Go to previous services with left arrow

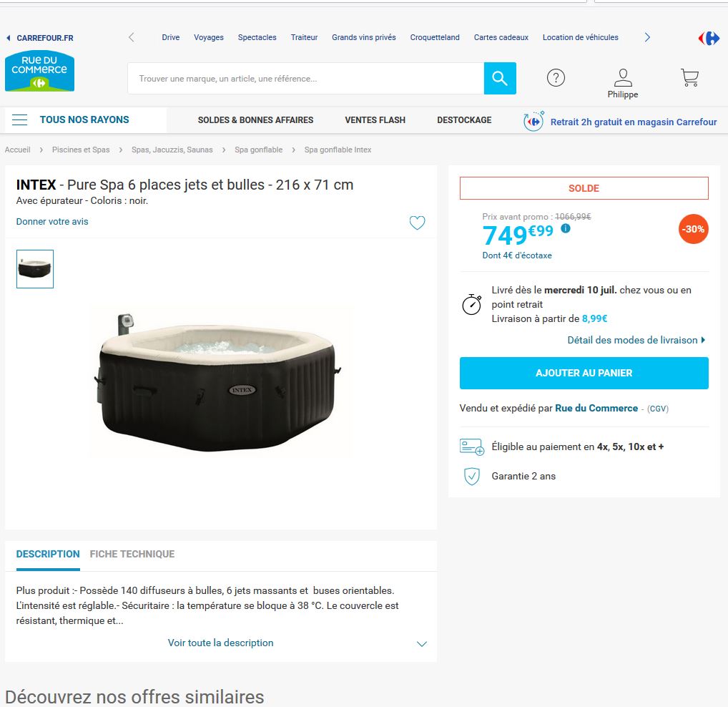pyautogui.click(x=132, y=38)
